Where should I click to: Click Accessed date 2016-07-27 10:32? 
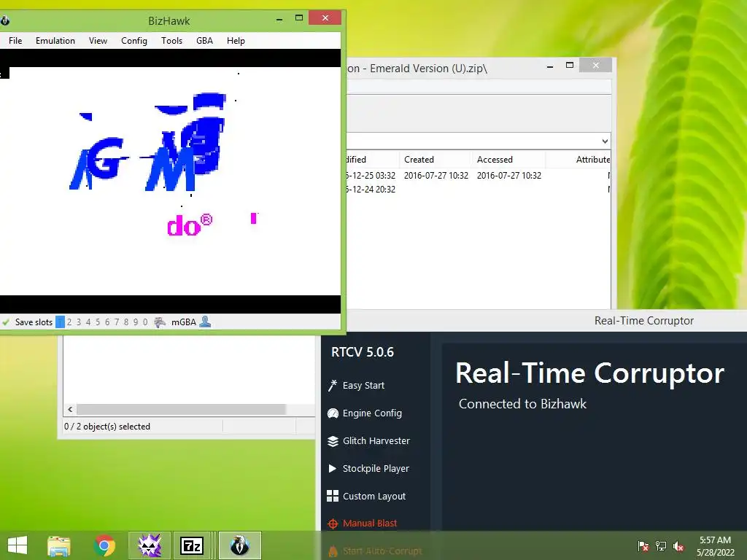(x=508, y=175)
